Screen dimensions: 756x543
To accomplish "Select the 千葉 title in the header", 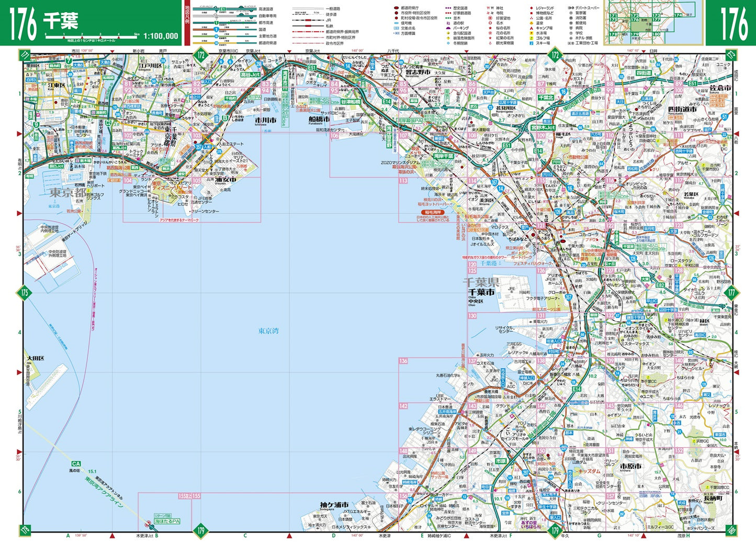I will click(61, 21).
